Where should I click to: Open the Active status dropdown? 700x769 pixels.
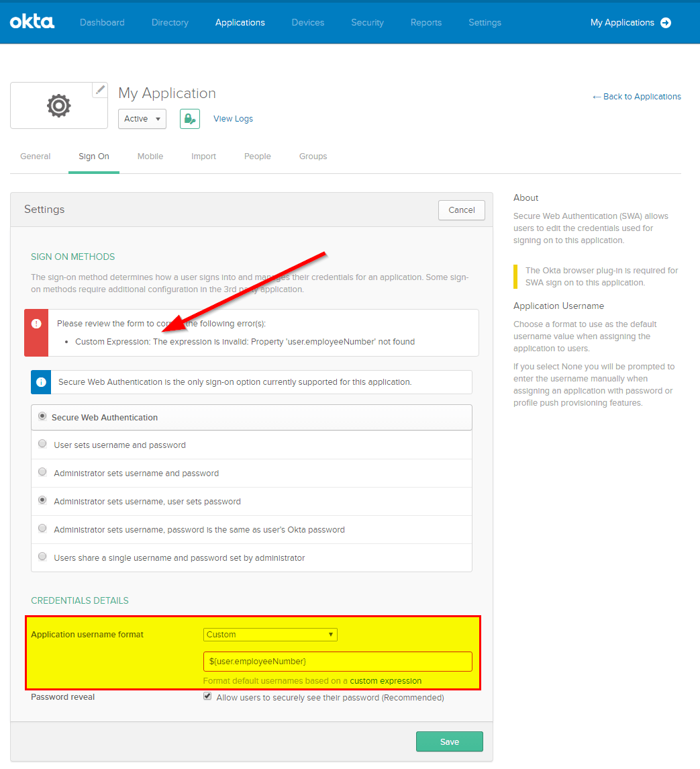(142, 119)
